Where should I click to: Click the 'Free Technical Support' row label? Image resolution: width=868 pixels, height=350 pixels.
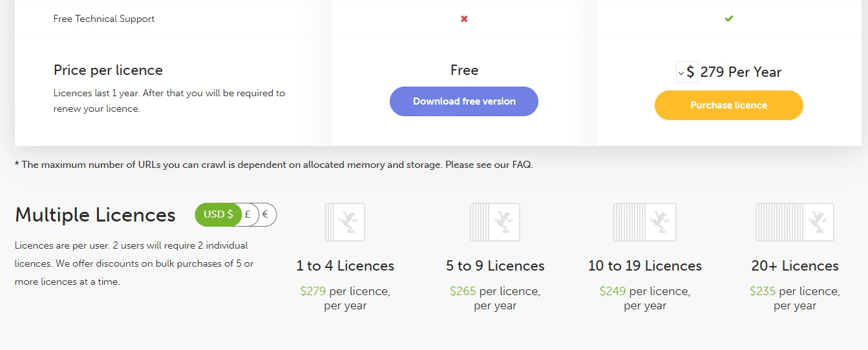pyautogui.click(x=104, y=19)
